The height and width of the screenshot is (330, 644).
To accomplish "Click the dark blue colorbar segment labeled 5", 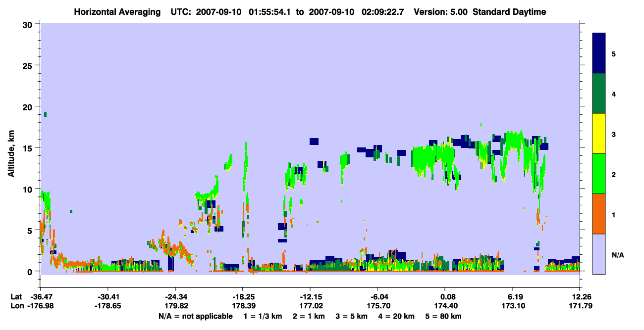I will click(x=599, y=53).
